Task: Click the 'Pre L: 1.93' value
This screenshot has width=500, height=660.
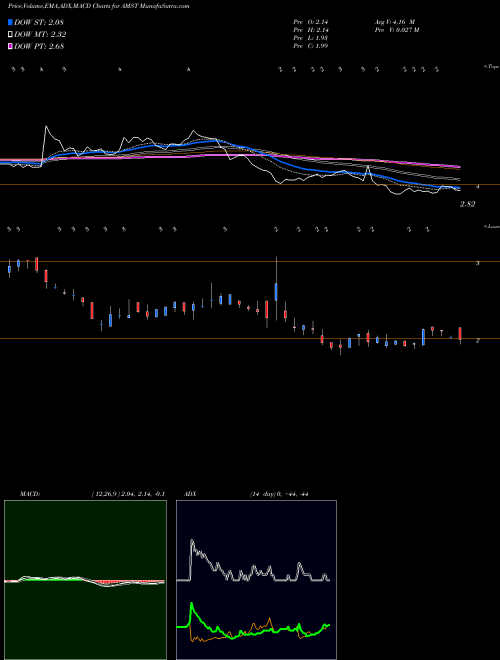Action: [x=311, y=38]
